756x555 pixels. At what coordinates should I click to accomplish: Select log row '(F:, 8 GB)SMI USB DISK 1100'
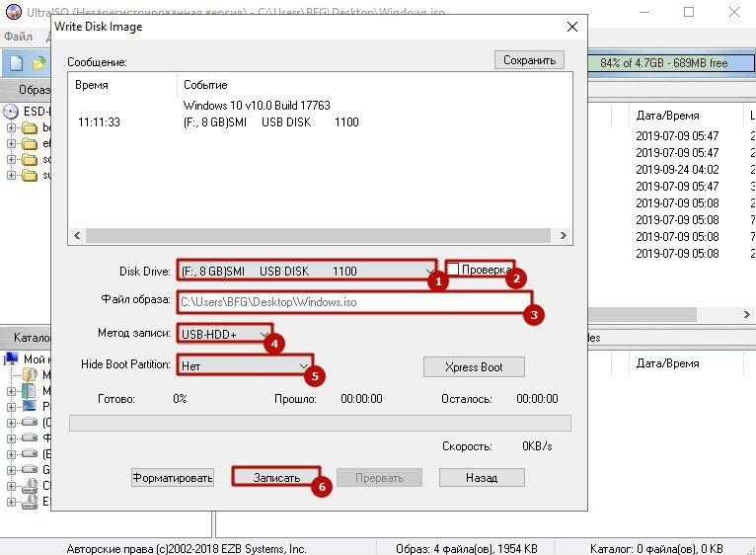271,122
